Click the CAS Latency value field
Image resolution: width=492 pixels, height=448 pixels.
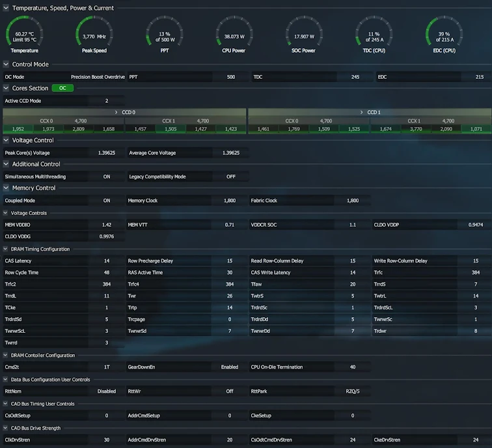pos(107,261)
